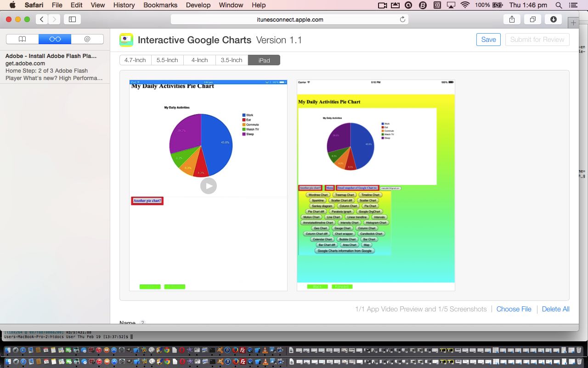
Task: Toggle the Safari sidebar button
Action: (x=72, y=19)
